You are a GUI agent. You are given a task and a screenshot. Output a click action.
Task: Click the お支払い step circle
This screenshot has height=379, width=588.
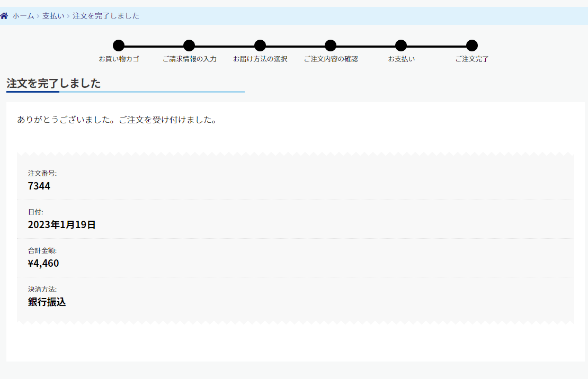pyautogui.click(x=401, y=46)
